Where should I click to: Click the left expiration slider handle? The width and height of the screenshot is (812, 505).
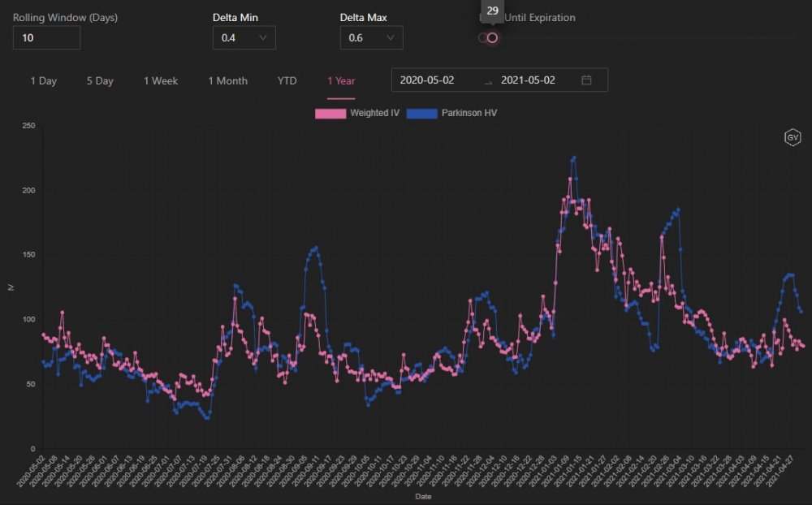point(483,38)
